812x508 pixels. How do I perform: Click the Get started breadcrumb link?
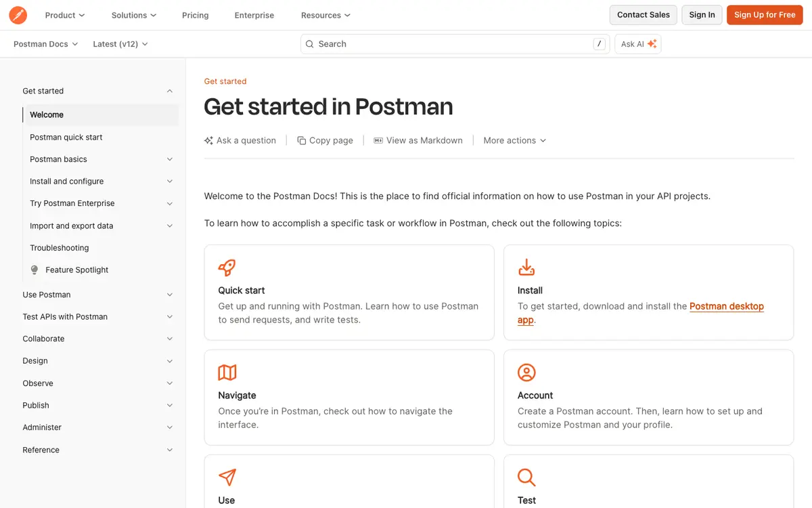(225, 81)
